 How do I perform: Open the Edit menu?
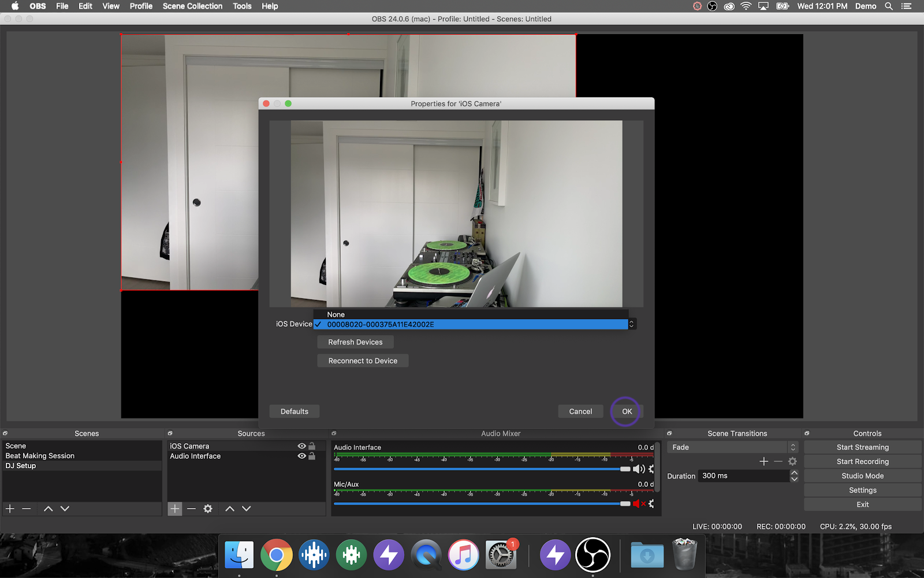85,6
